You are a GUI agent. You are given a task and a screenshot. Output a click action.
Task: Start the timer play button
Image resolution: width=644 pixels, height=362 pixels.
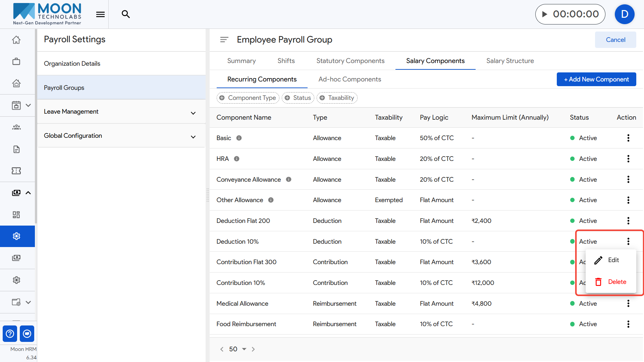(x=545, y=14)
